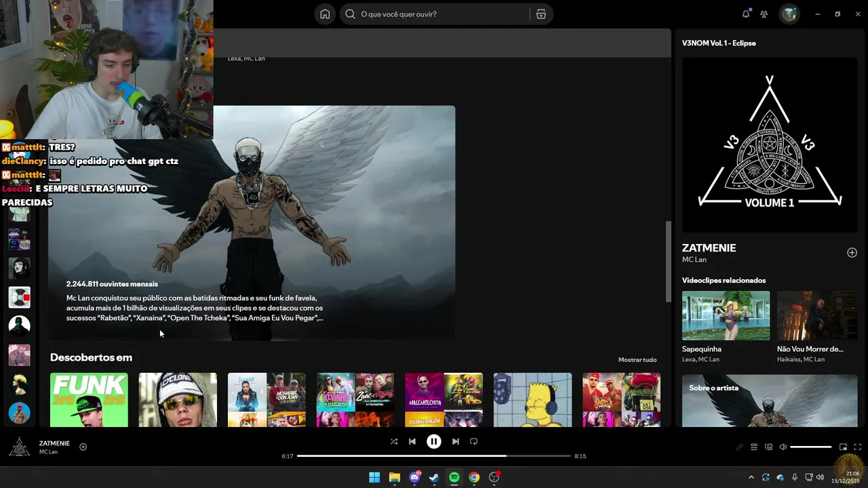The width and height of the screenshot is (868, 488).
Task: Enter full screen player
Action: point(857,447)
